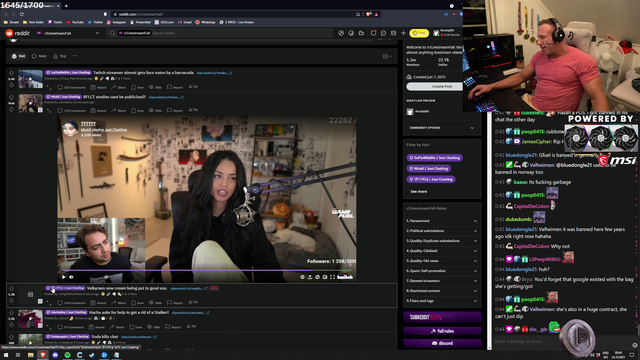This screenshot has width=640, height=360.
Task: Open Spotify from the taskbar
Action: pyautogui.click(x=67, y=355)
